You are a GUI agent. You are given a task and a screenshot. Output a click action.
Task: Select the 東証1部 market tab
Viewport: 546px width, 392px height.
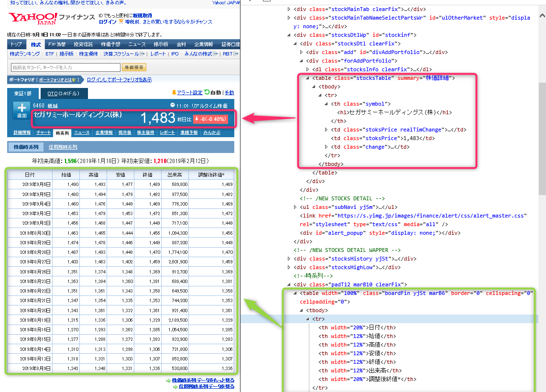coord(22,93)
